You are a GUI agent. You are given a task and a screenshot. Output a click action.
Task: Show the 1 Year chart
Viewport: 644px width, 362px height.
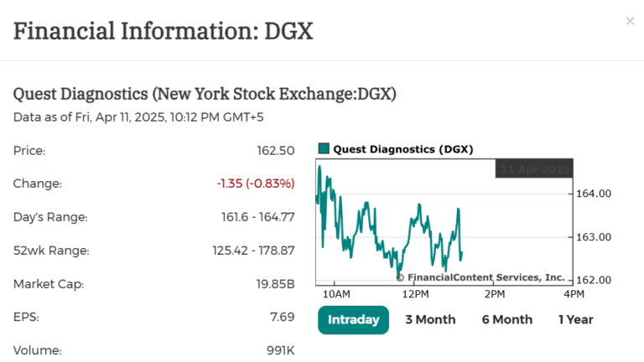(x=575, y=319)
